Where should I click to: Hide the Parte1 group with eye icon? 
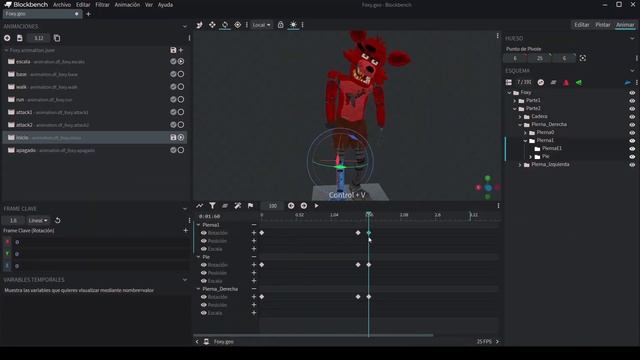click(632, 100)
